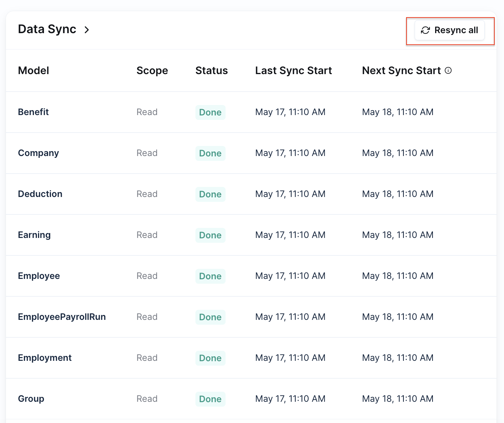504x423 pixels.
Task: Click the Last Sync Start column header
Action: [x=293, y=71]
